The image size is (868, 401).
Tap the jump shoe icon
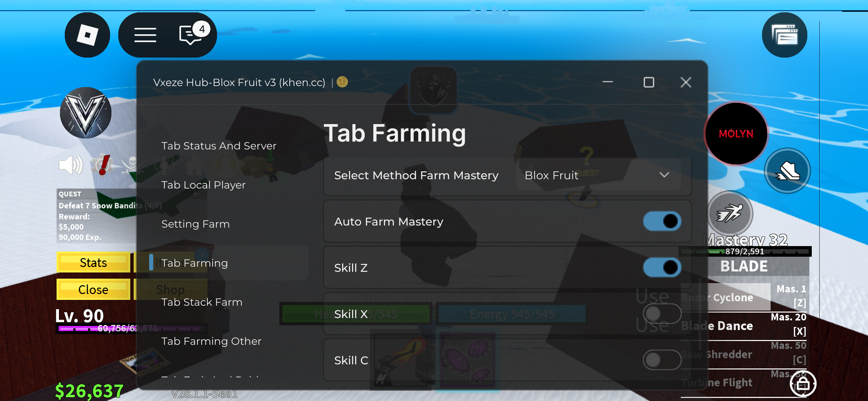coord(788,171)
